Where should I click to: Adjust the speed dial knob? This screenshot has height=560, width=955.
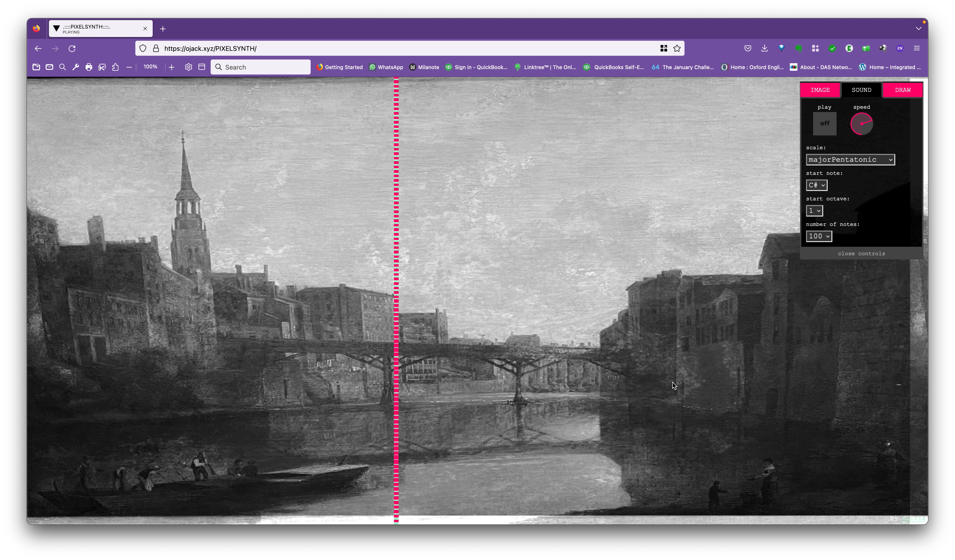pos(861,124)
